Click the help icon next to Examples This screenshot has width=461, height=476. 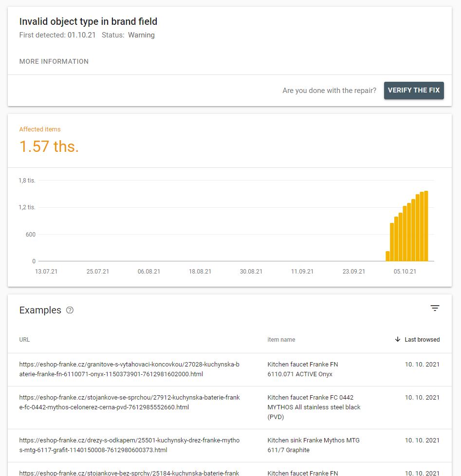69,310
